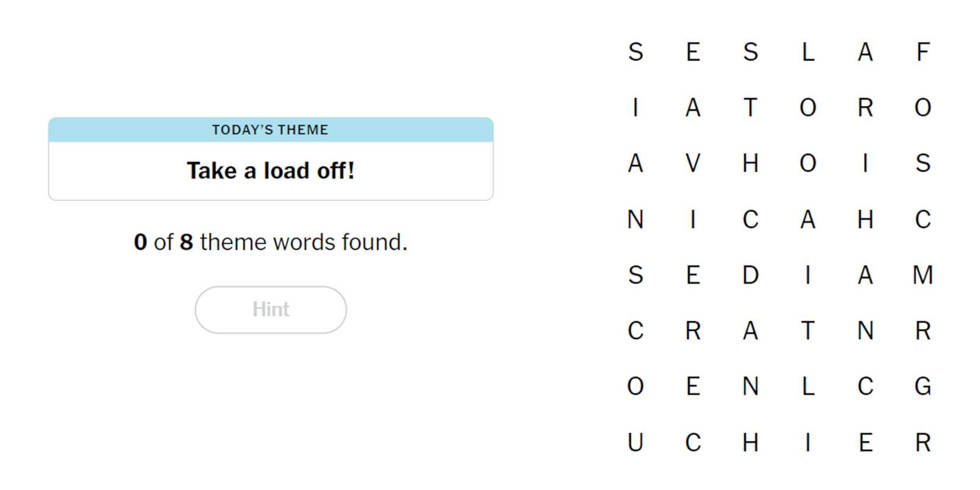Select the letter F in the grid
This screenshot has height=490, width=980.
pyautogui.click(x=922, y=52)
